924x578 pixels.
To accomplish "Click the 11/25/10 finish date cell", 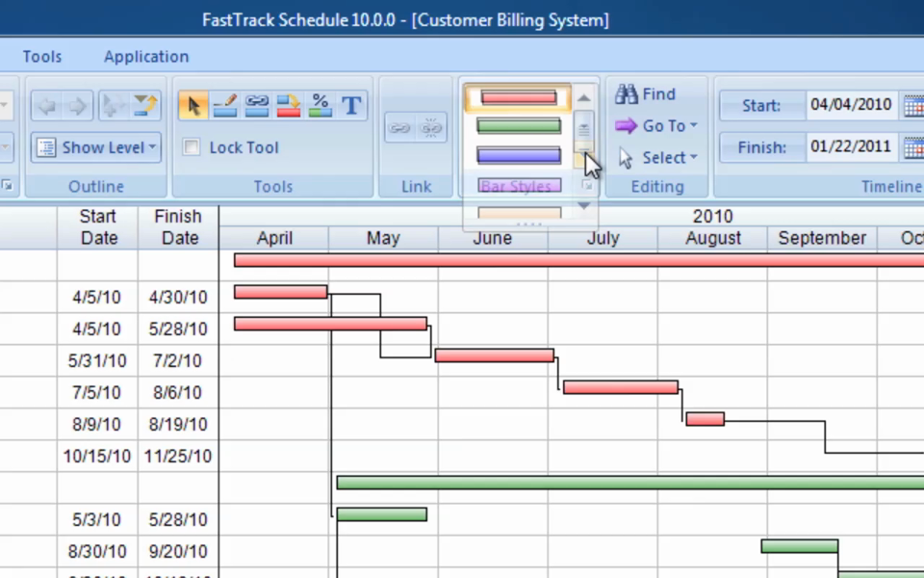I will (178, 457).
